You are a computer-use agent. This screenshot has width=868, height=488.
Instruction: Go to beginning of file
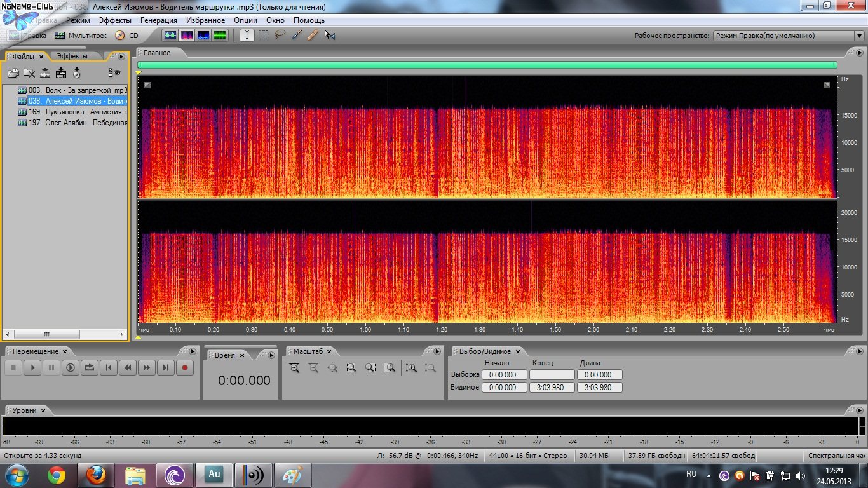109,367
